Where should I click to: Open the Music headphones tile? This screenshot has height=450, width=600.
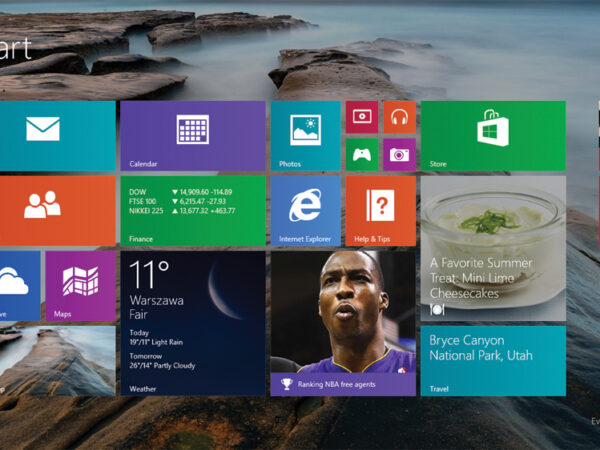[x=399, y=117]
